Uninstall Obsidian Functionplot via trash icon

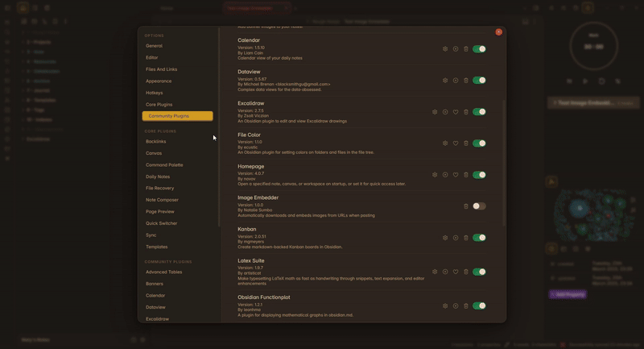[466, 305]
